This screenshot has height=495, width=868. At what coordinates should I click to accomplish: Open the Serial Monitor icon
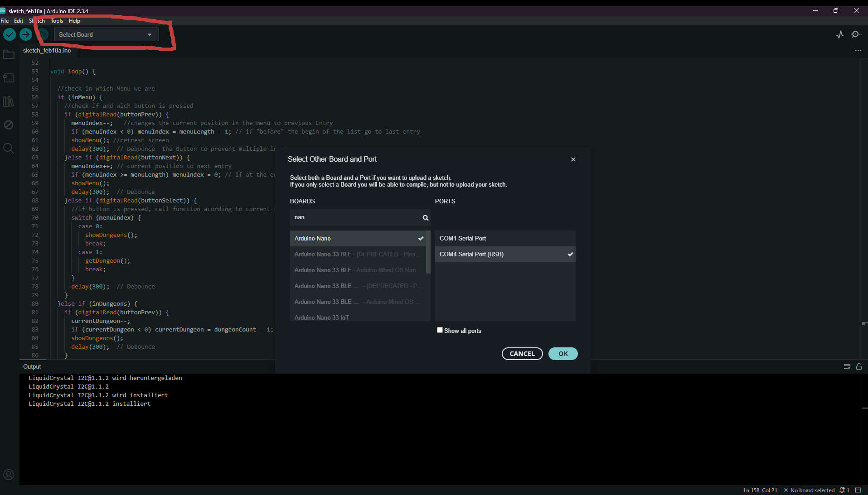tap(856, 34)
